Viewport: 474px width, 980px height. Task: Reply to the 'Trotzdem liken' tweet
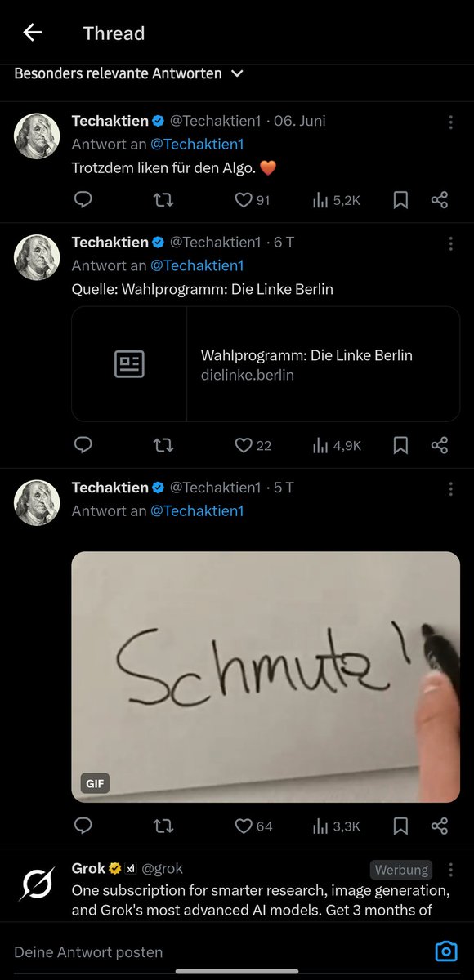(x=83, y=200)
